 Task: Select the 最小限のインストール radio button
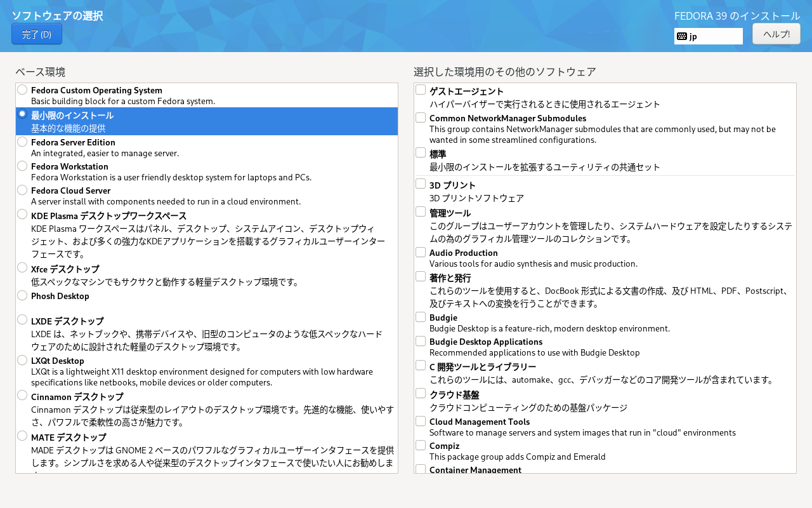tap(22, 114)
